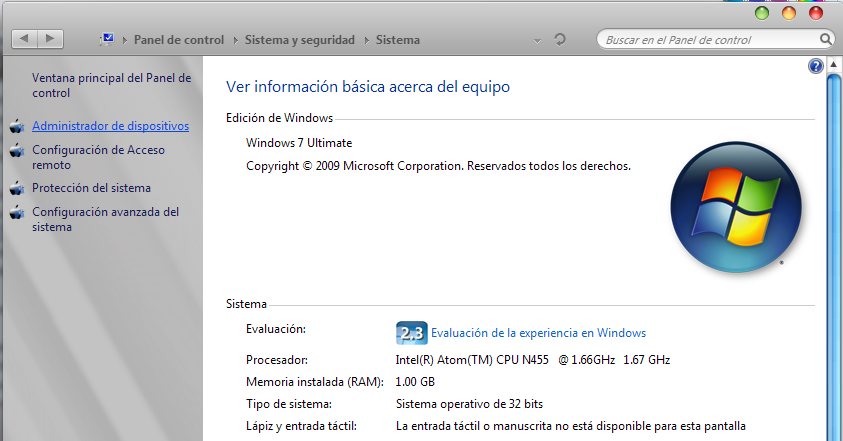Viewport: 843px width, 441px height.
Task: Open Evaluación de la experiencia en Windows
Action: click(x=538, y=333)
